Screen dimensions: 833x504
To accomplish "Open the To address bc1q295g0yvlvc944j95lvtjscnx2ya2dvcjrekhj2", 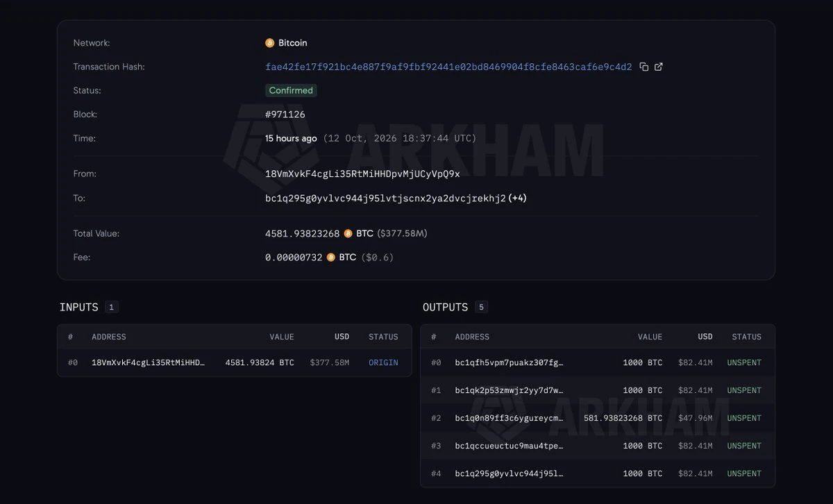I will point(385,199).
